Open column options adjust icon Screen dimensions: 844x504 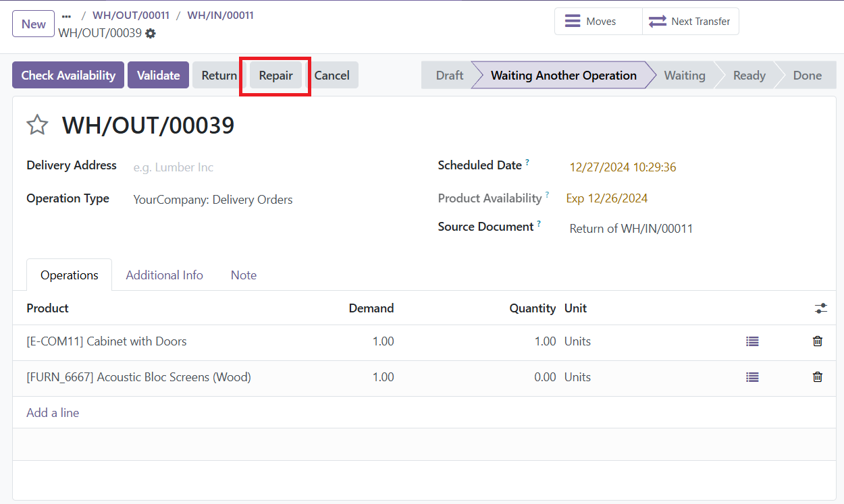coord(821,308)
